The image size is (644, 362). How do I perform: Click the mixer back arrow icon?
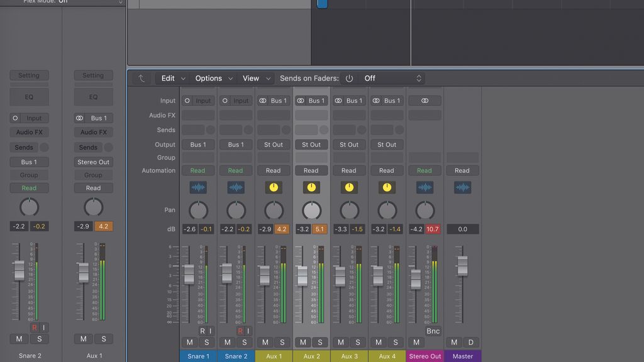click(142, 79)
